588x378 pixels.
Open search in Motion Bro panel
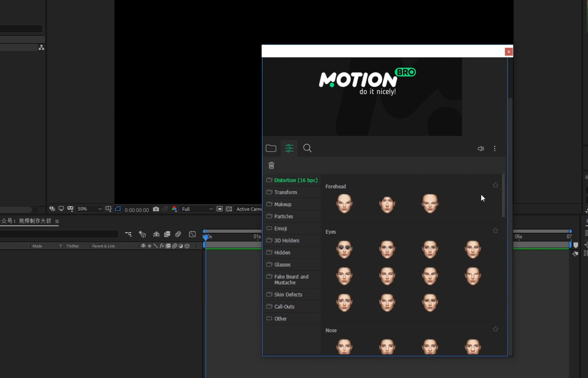click(308, 148)
